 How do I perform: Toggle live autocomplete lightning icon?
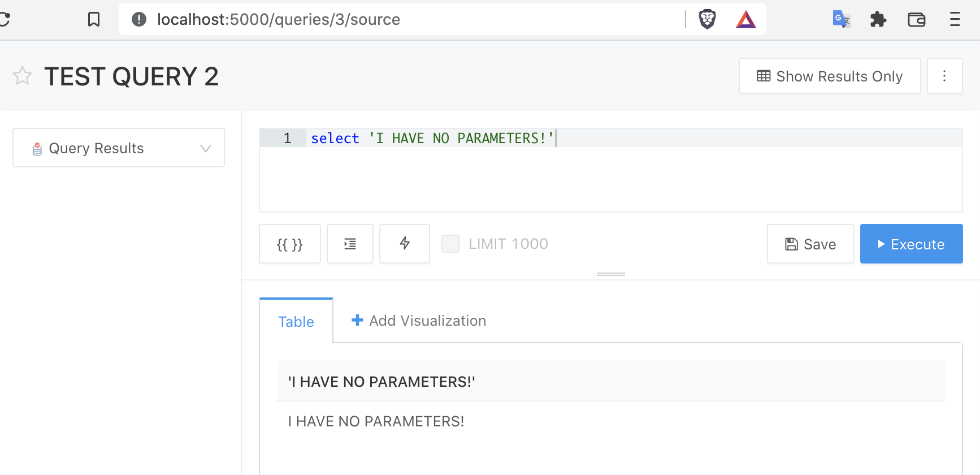click(405, 244)
